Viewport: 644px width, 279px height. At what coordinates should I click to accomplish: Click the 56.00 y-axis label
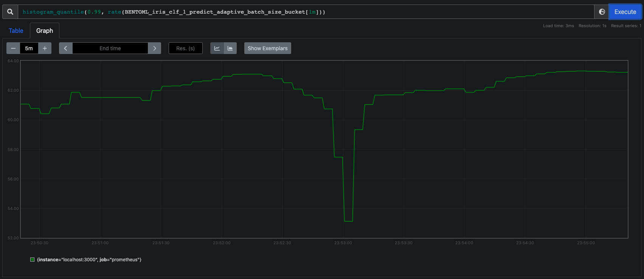pos(13,179)
